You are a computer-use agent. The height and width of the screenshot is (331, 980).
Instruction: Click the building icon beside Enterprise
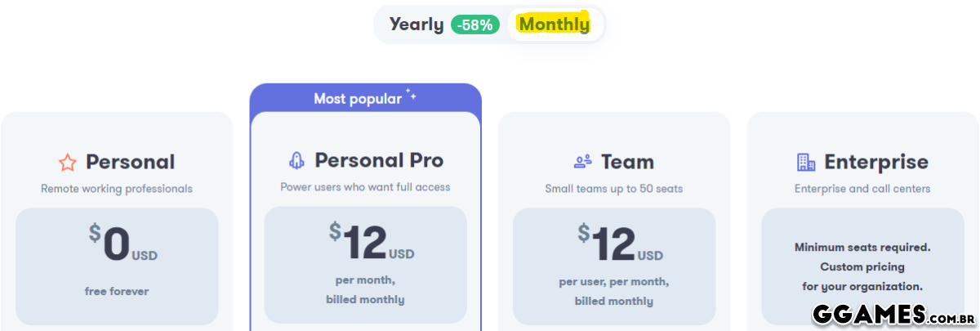(x=806, y=162)
